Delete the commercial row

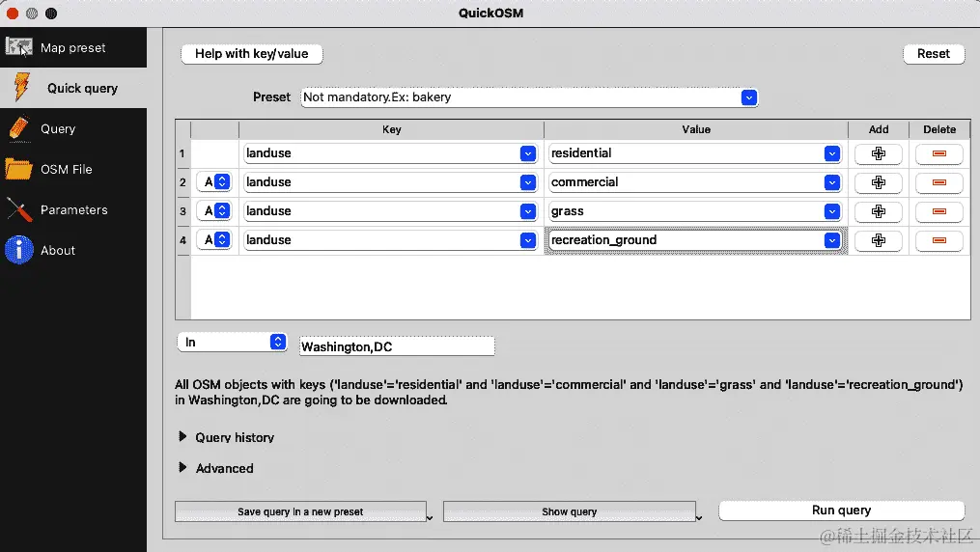(x=938, y=182)
